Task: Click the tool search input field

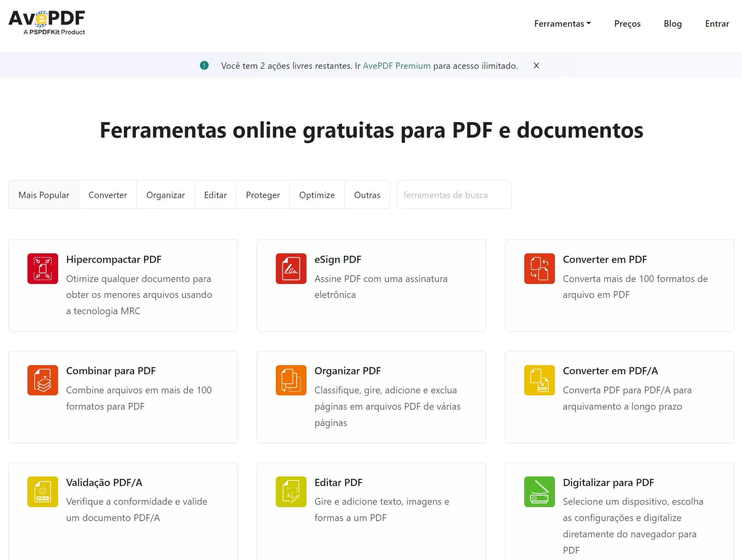Action: point(453,195)
